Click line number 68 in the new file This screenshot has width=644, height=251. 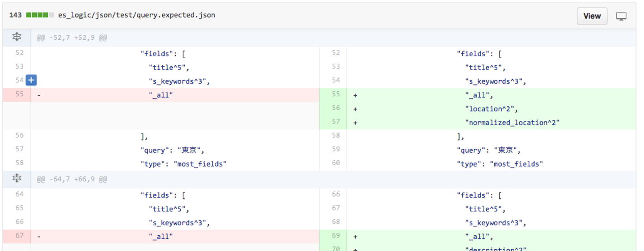pyautogui.click(x=335, y=222)
